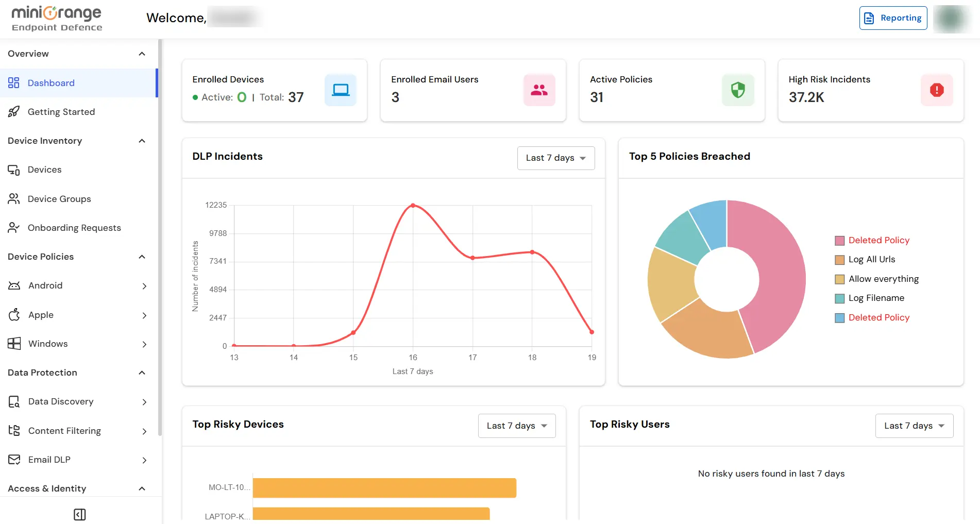
Task: Click the Data Discovery icon
Action: coord(14,402)
